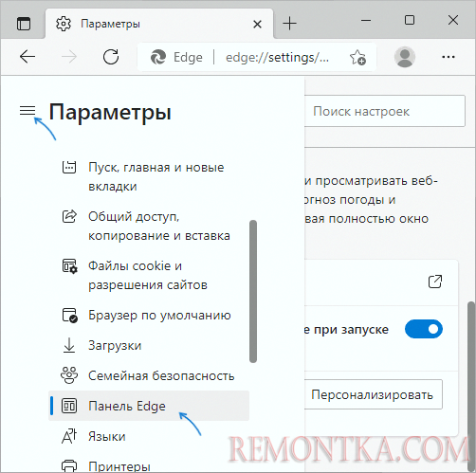Viewport: 476px width, 473px height.
Task: Reload the page with the refresh icon
Action: point(111,57)
